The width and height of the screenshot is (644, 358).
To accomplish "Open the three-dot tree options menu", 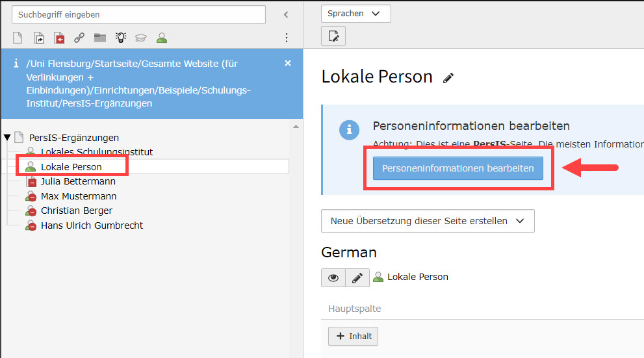I will 287,38.
